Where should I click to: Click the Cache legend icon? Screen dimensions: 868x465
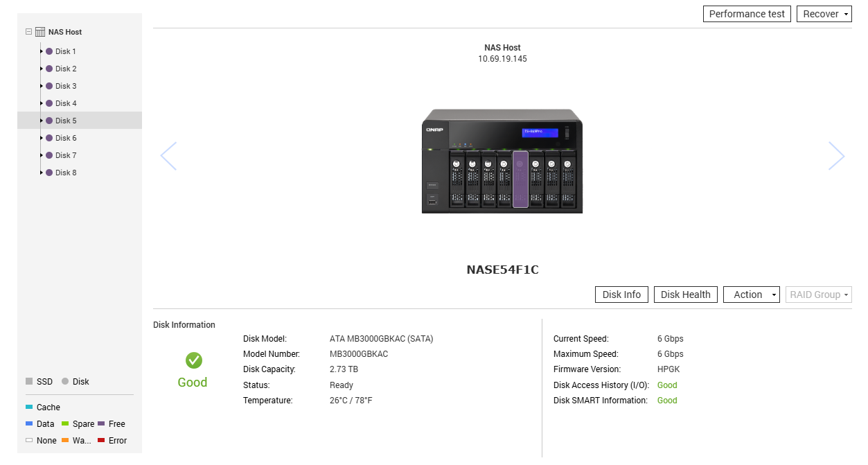pos(28,407)
